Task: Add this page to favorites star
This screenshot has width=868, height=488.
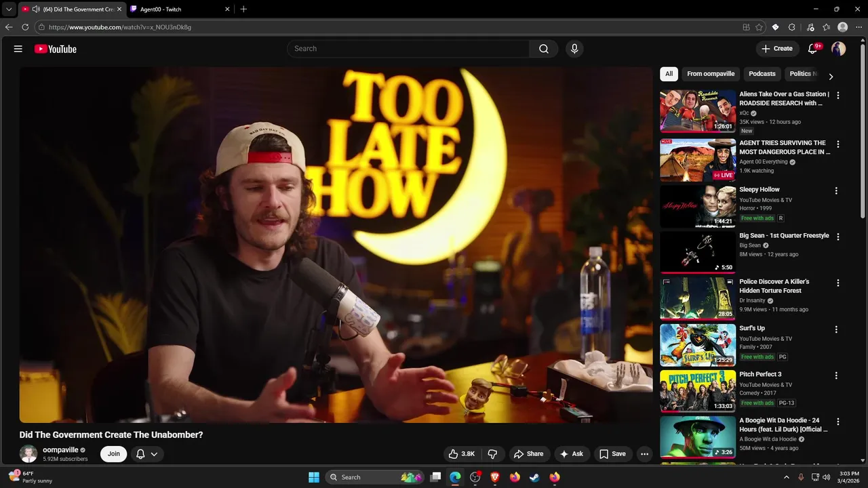Action: point(759,27)
